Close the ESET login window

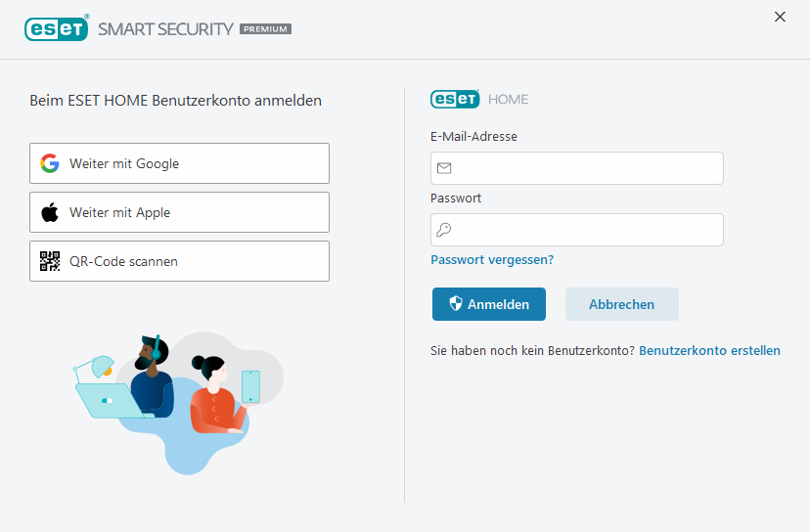click(x=780, y=17)
